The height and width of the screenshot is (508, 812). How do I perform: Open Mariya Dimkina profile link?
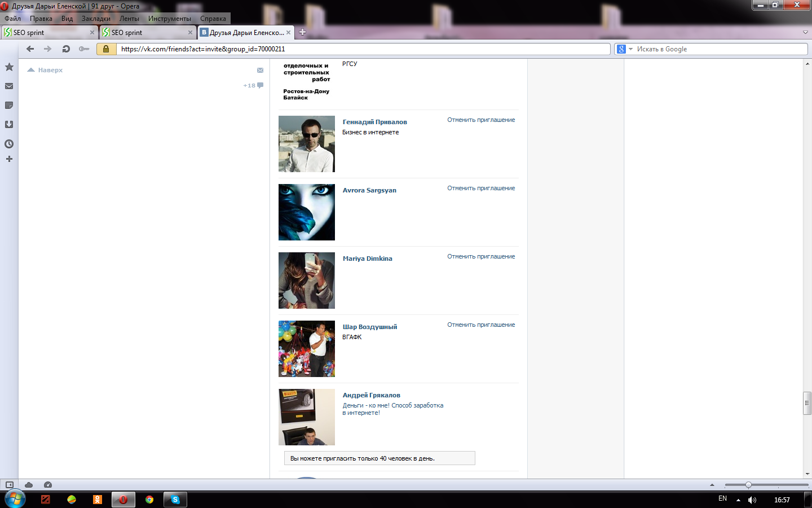point(368,259)
